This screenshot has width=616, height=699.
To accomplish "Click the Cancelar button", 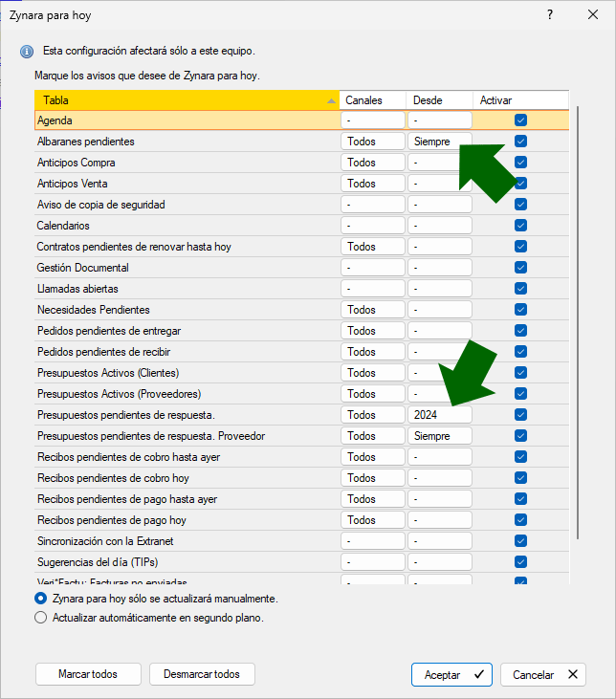I will pyautogui.click(x=542, y=674).
